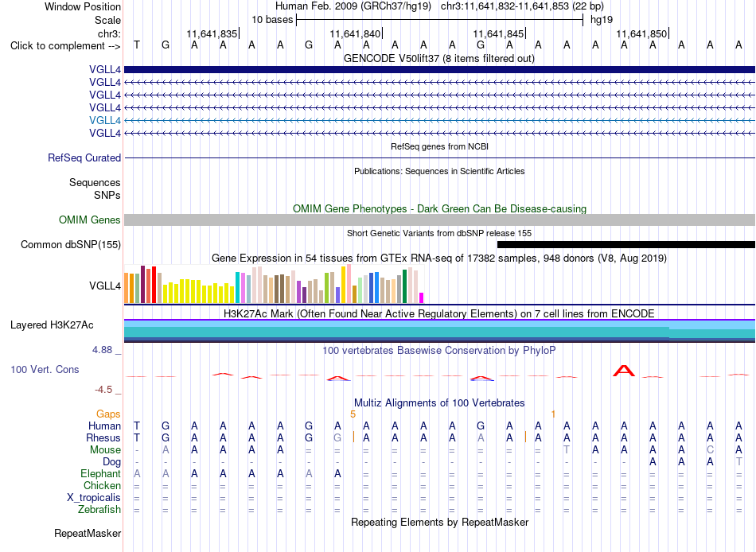756x552 pixels.
Task: Select the Elephant species label
Action: [x=101, y=473]
